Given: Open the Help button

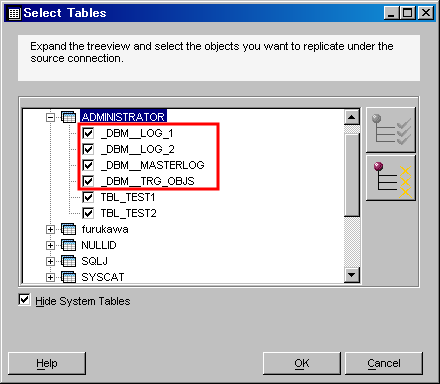Looking at the screenshot, I should click(47, 363).
